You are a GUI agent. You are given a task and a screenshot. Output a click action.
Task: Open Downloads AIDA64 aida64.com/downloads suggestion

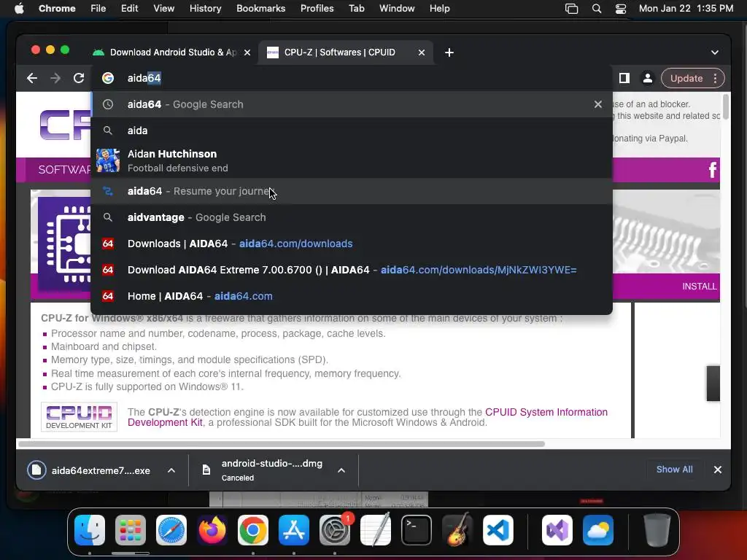point(352,244)
